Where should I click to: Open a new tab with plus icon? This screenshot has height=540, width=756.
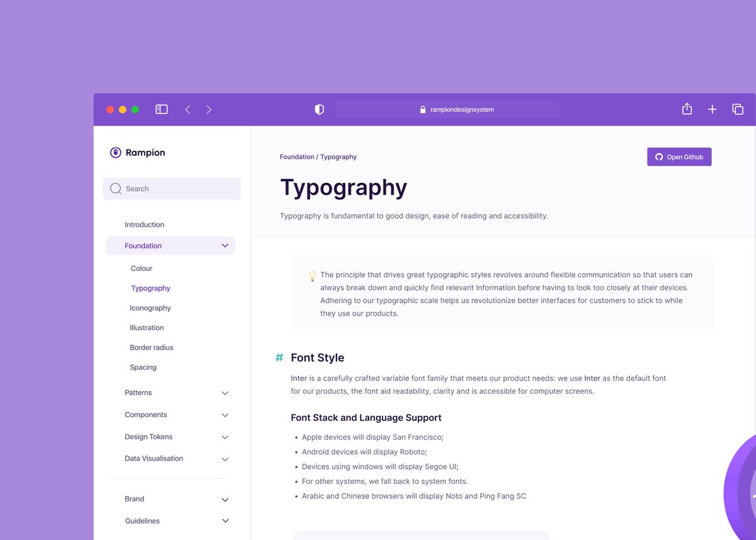point(712,109)
